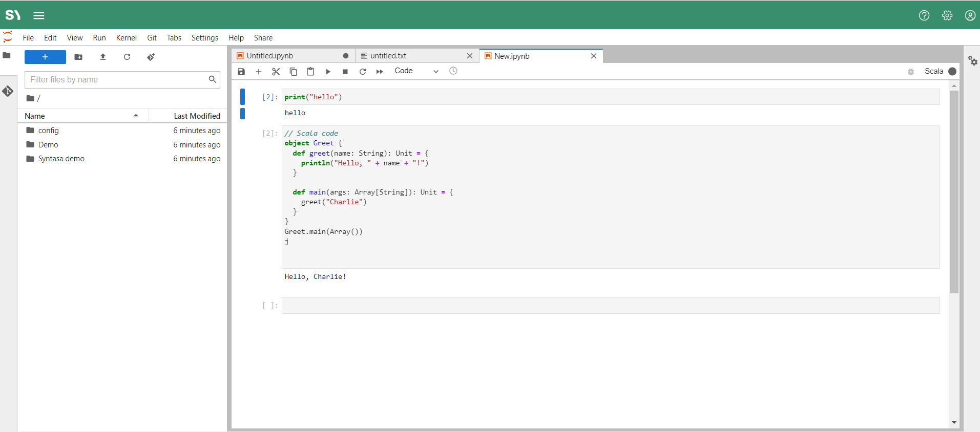Upload files using the upload icon
This screenshot has width=980, height=432.
[103, 57]
